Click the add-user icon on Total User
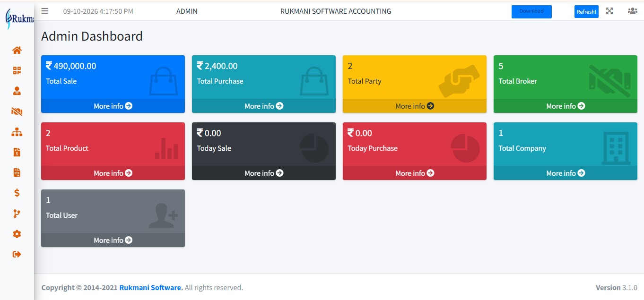The height and width of the screenshot is (300, 644). [163, 215]
